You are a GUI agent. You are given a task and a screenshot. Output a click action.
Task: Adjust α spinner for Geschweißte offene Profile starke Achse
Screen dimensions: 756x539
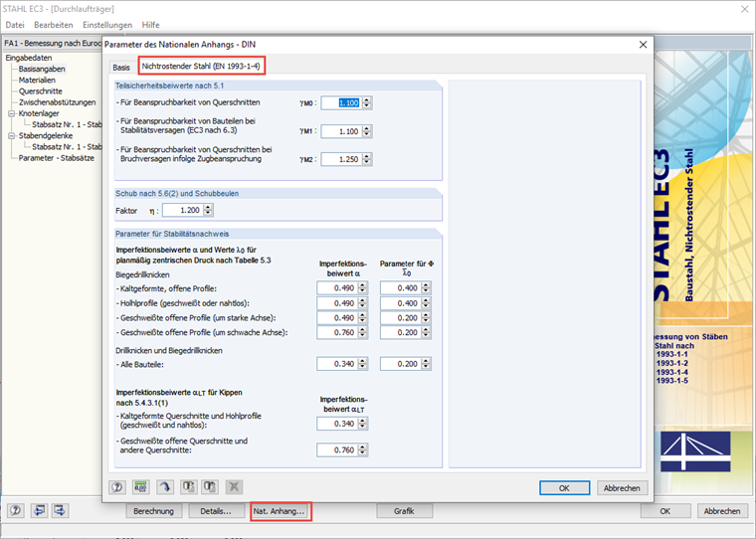[362, 318]
